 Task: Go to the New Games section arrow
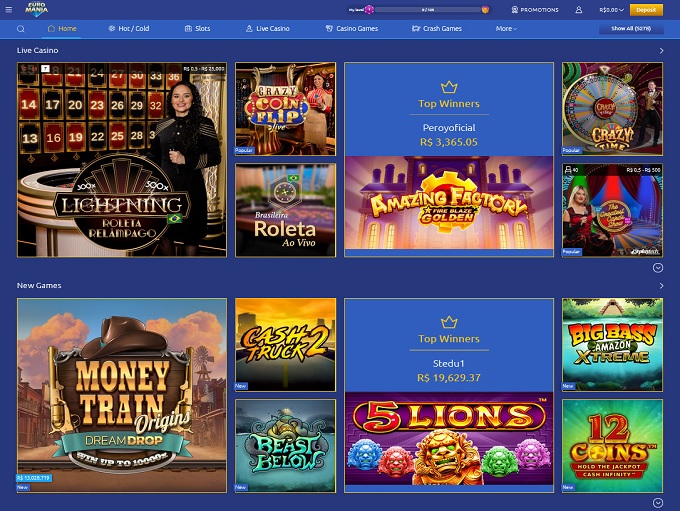[x=661, y=286]
